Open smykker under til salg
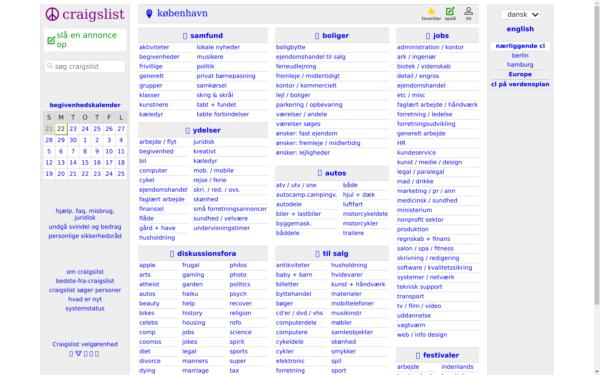 click(343, 352)
